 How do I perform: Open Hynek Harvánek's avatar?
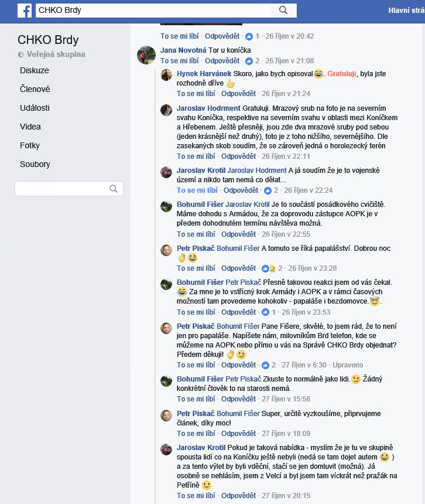(x=166, y=75)
